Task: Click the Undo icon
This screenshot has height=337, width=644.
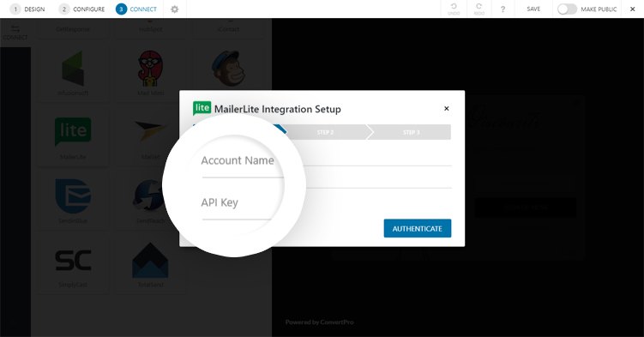Action: coord(454,9)
